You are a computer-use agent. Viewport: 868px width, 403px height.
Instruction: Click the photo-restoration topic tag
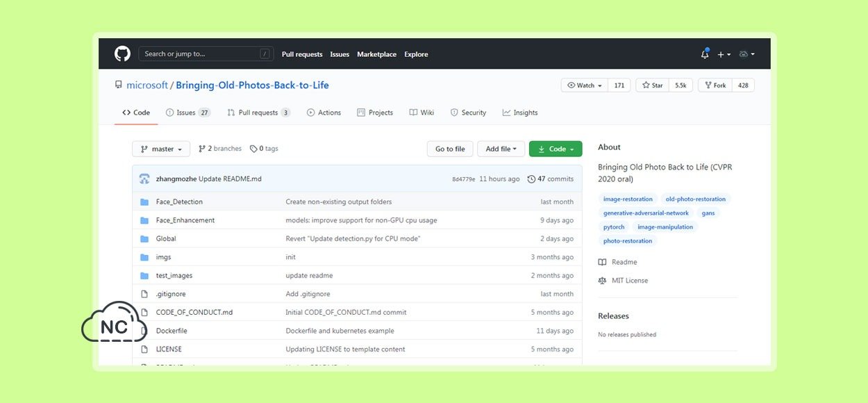click(x=628, y=240)
